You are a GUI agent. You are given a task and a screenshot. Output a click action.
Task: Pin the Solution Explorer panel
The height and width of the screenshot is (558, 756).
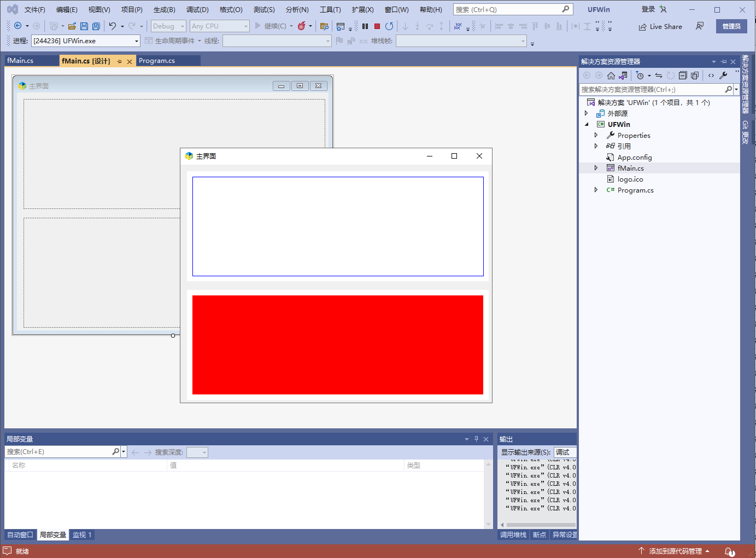pos(724,61)
